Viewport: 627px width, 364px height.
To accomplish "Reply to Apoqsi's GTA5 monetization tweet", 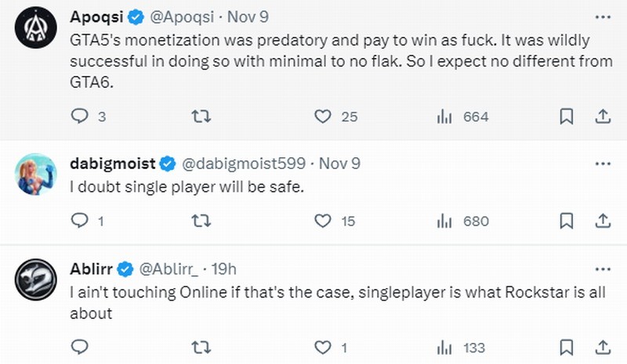I will point(78,117).
